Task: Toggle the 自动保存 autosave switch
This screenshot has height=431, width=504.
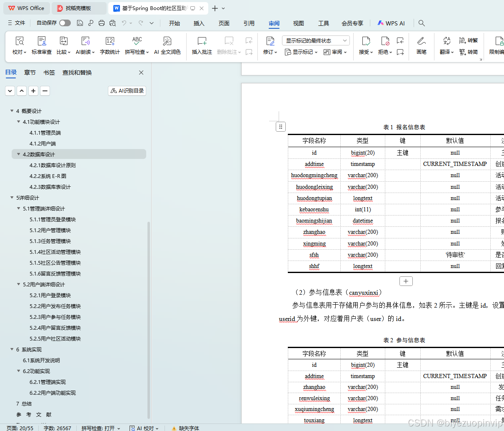Action: [x=65, y=23]
